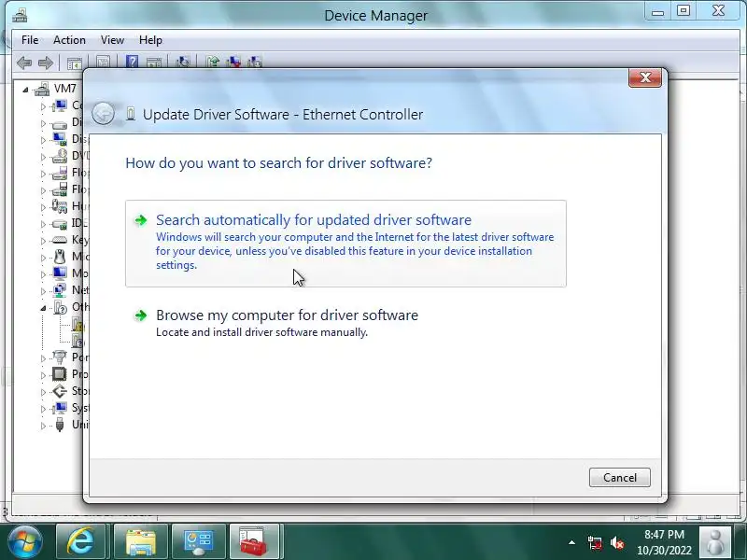The image size is (747, 560).
Task: Click the Back arrow in Device Manager toolbar
Action: [x=24, y=63]
